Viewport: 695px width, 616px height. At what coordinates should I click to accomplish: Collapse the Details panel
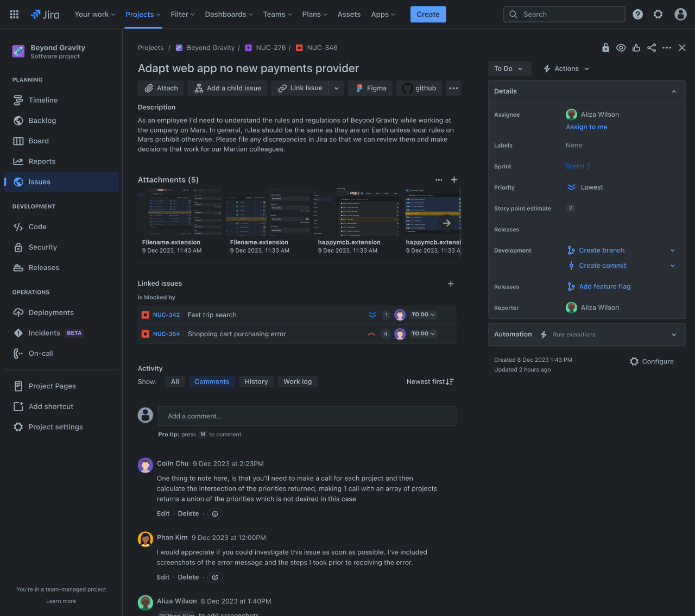pyautogui.click(x=674, y=91)
